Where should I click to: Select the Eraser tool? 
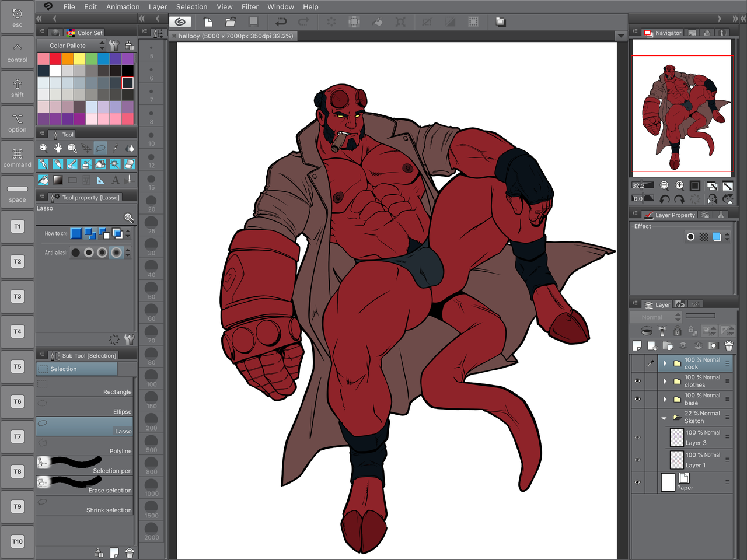coord(130,164)
